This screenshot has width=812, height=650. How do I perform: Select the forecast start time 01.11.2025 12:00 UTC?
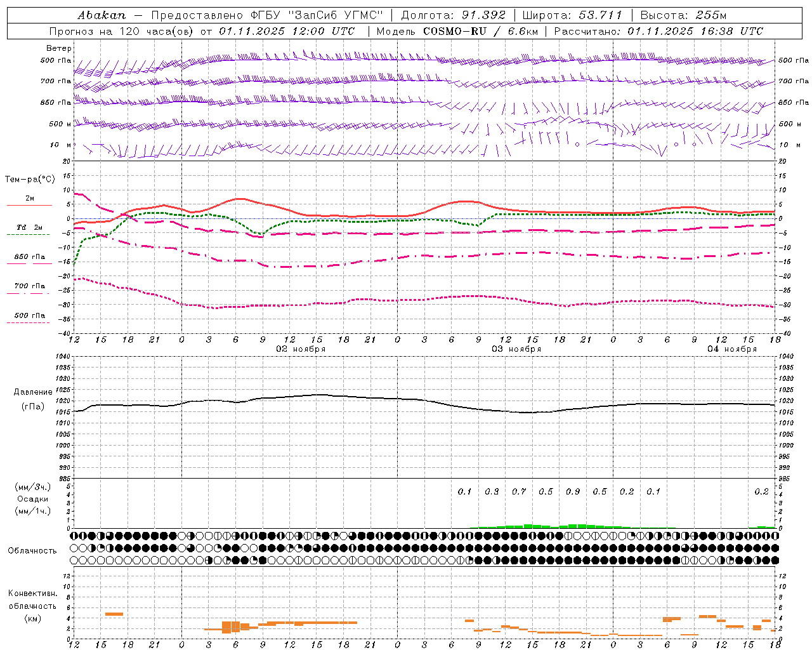287,31
